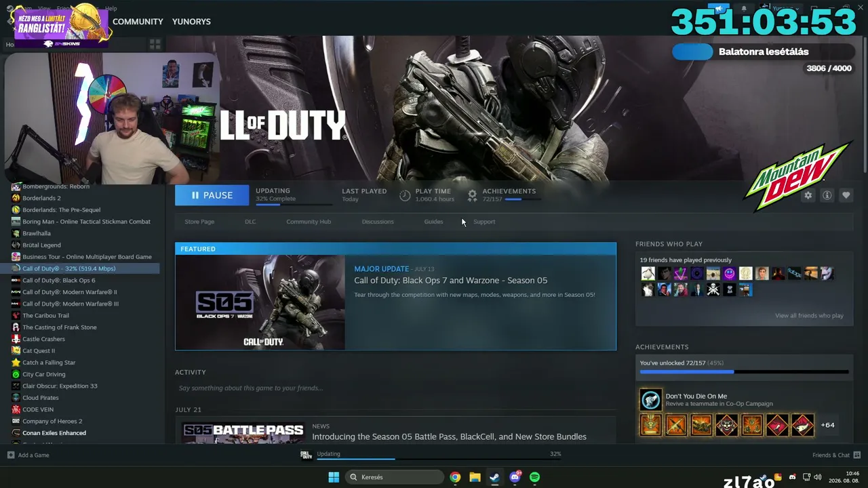The height and width of the screenshot is (488, 868).
Task: Click the +64 more achievements tile
Action: tap(827, 425)
